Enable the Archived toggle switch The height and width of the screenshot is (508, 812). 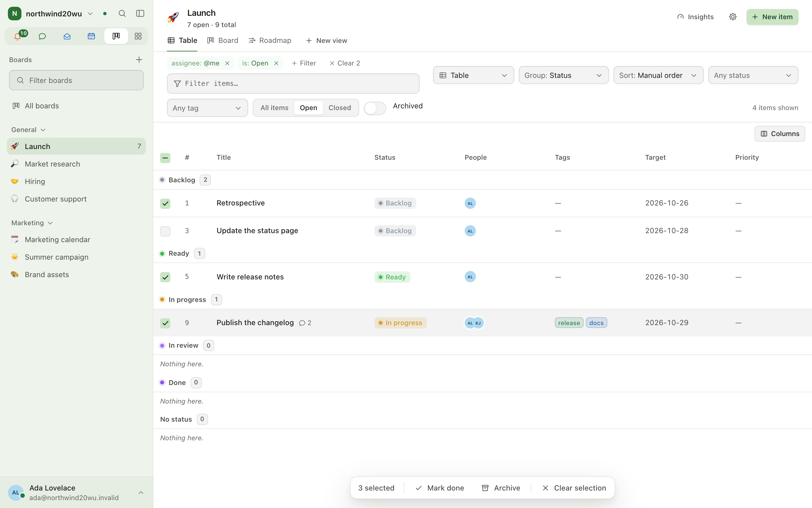tap(375, 108)
